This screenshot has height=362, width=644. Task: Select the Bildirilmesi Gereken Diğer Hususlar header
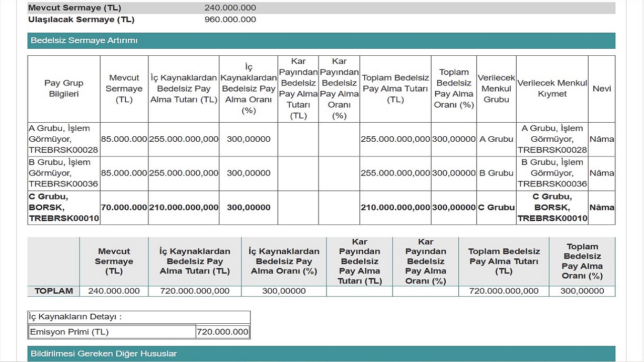104,353
